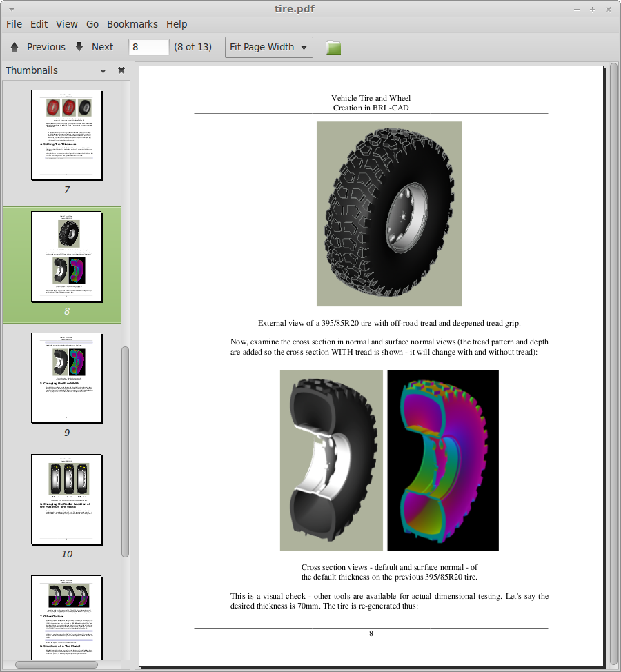Viewport: 621px width, 672px height.
Task: Click the page number input field
Action: pyautogui.click(x=149, y=47)
